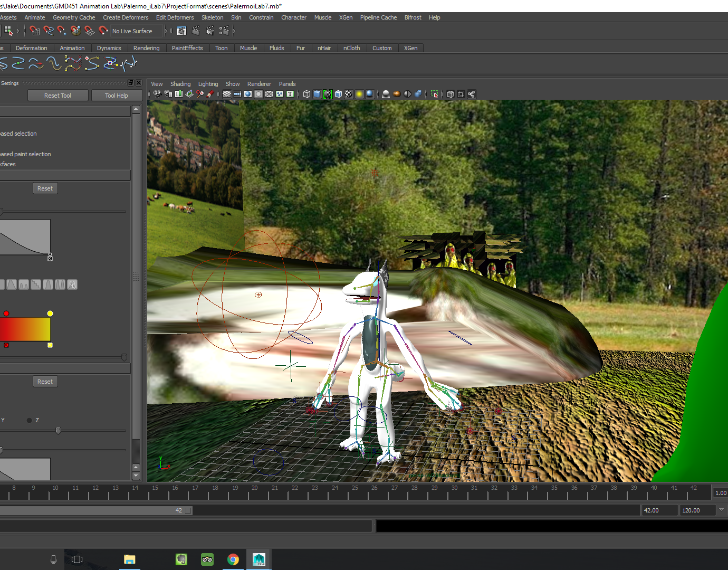
Task: Open File Explorer from the taskbar
Action: pos(130,559)
